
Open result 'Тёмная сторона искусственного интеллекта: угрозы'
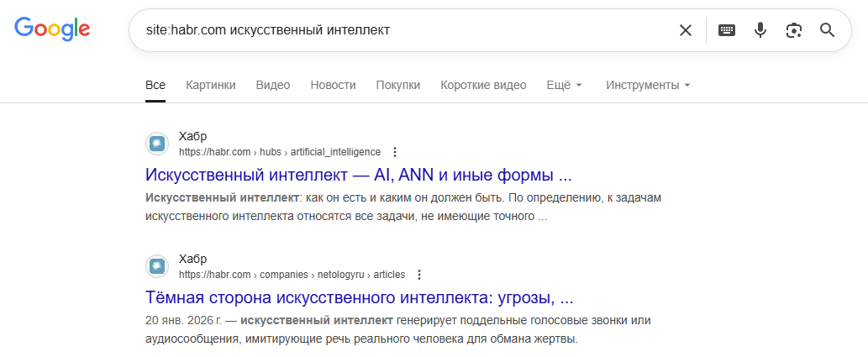point(360,297)
